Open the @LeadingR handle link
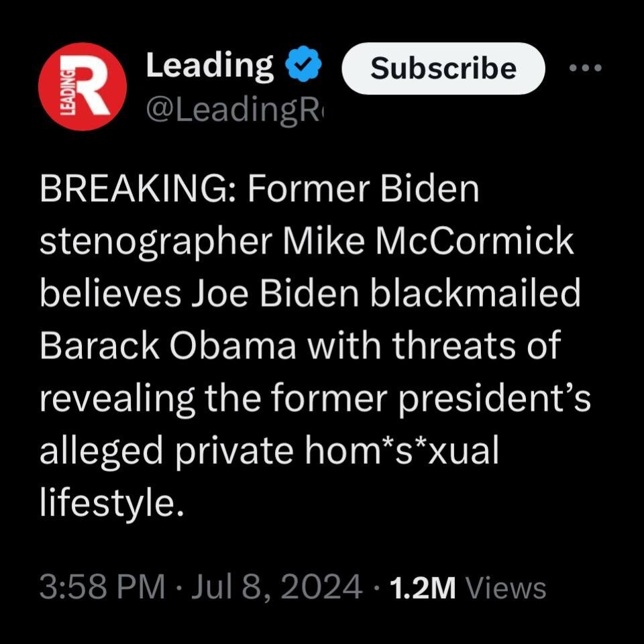This screenshot has width=644, height=644. (234, 106)
